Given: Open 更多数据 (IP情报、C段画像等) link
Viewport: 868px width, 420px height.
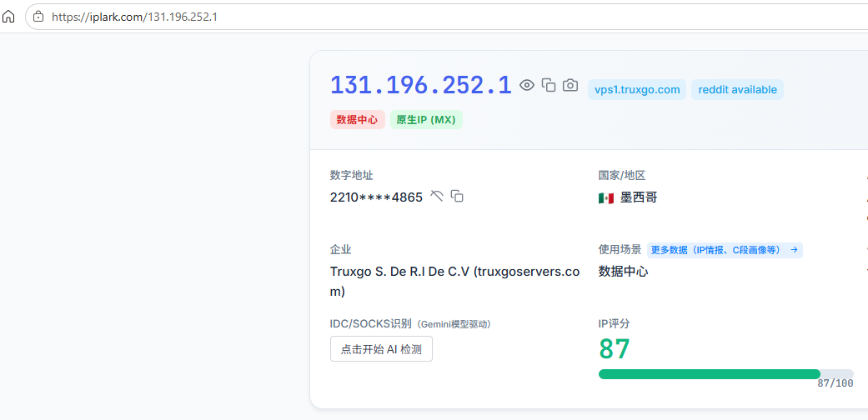Looking at the screenshot, I should (725, 250).
